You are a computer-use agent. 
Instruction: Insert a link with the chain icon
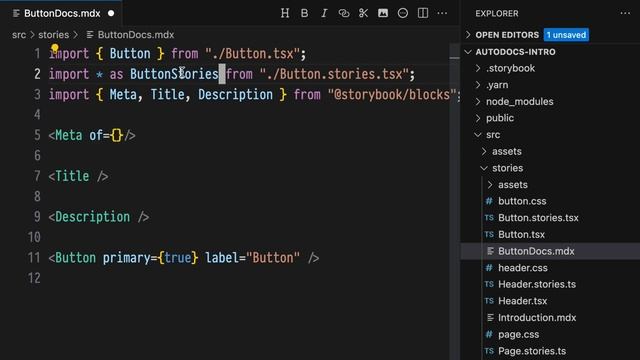[x=344, y=13]
